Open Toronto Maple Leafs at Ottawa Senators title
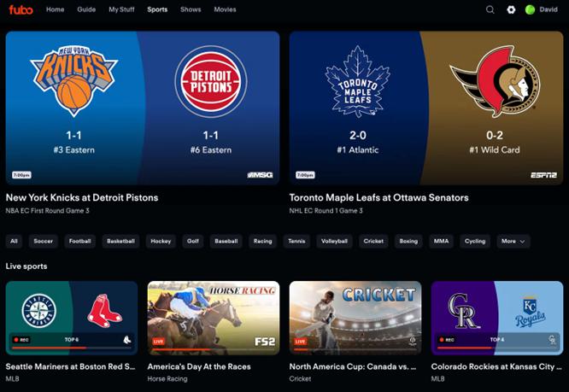This screenshot has width=569, height=392. point(378,197)
